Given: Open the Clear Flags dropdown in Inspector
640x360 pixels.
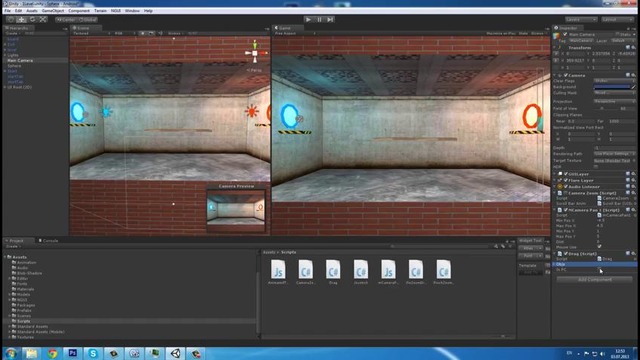Looking at the screenshot, I should (614, 81).
